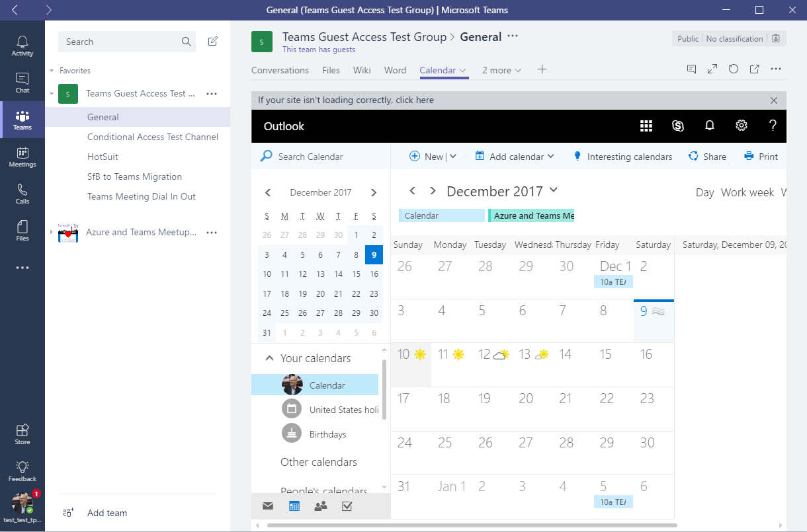Expand the tab to full screen
This screenshot has width=807, height=532.
click(x=712, y=69)
